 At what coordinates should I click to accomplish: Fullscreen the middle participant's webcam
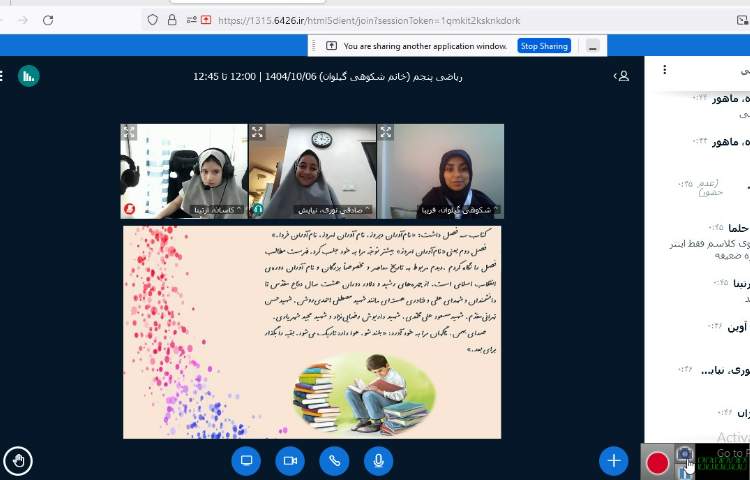tap(257, 132)
